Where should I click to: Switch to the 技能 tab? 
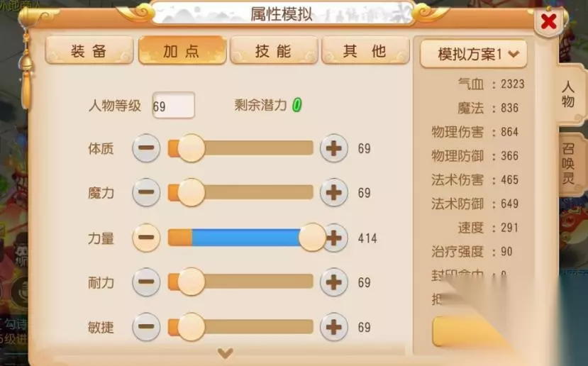[274, 50]
